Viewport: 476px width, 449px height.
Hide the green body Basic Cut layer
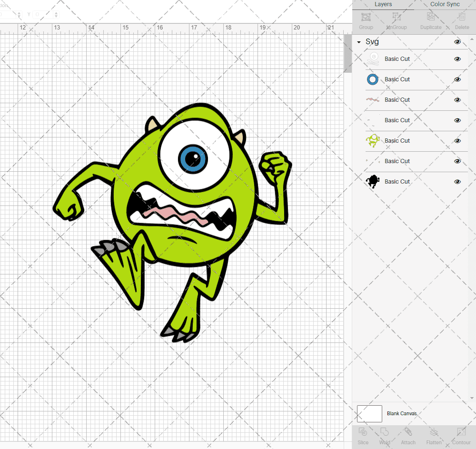457,141
